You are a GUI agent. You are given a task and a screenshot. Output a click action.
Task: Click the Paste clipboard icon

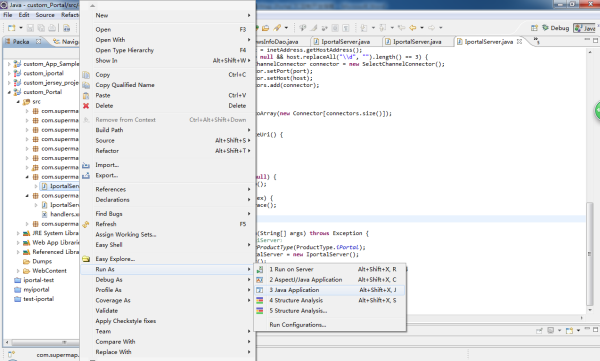click(x=86, y=95)
